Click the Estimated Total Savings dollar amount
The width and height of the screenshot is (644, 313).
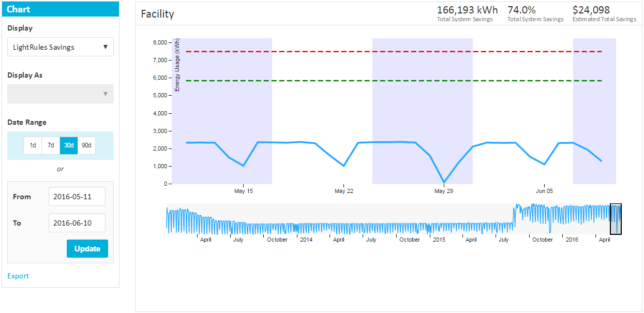tap(591, 10)
